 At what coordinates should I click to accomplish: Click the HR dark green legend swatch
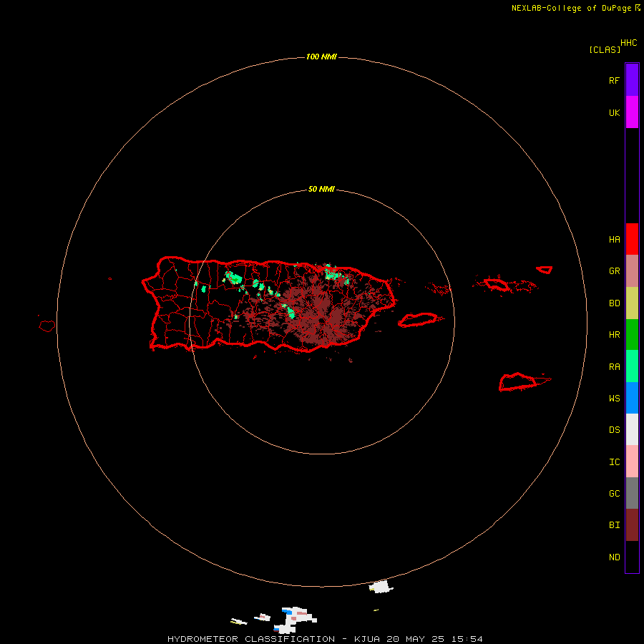pyautogui.click(x=632, y=334)
